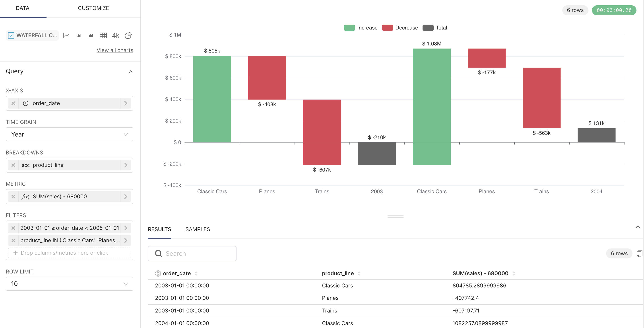This screenshot has width=644, height=328.
Task: Switch to the area chart icon
Action: [x=91, y=35]
